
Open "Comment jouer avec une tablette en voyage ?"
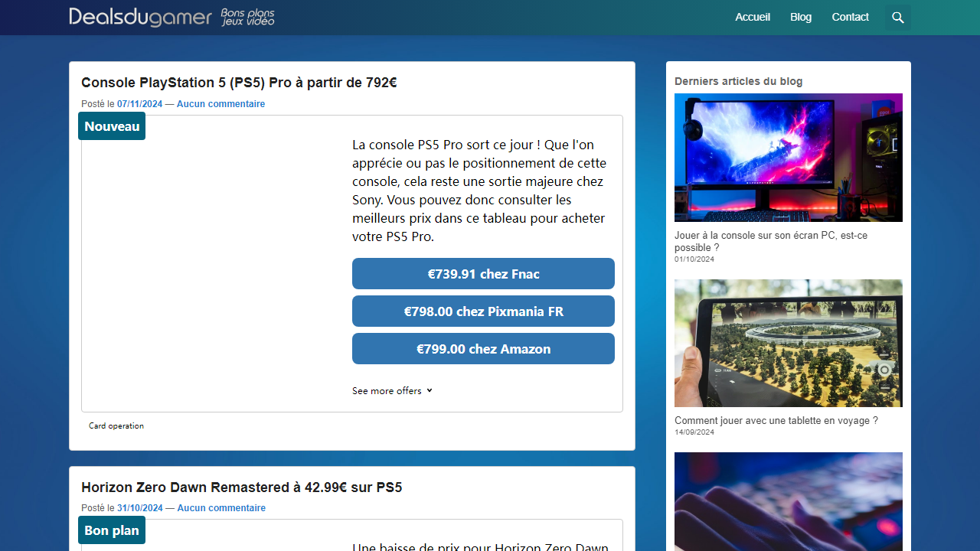[x=776, y=420]
